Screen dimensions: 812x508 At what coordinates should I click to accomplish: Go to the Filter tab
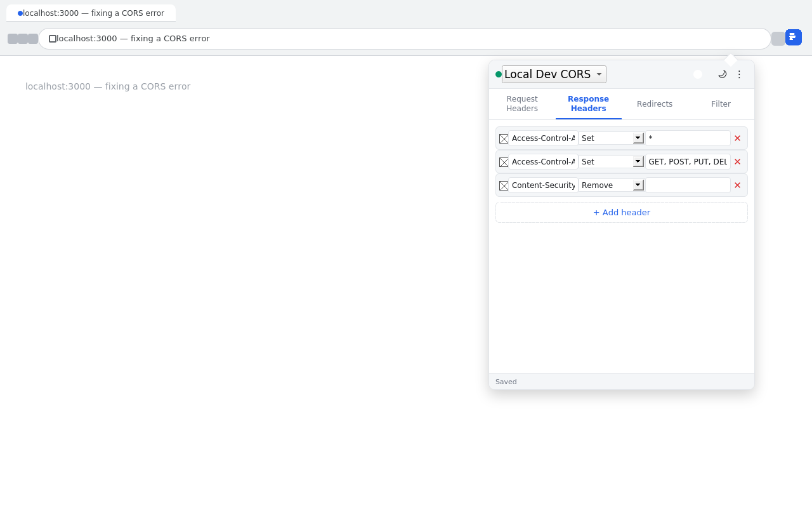pos(721,104)
